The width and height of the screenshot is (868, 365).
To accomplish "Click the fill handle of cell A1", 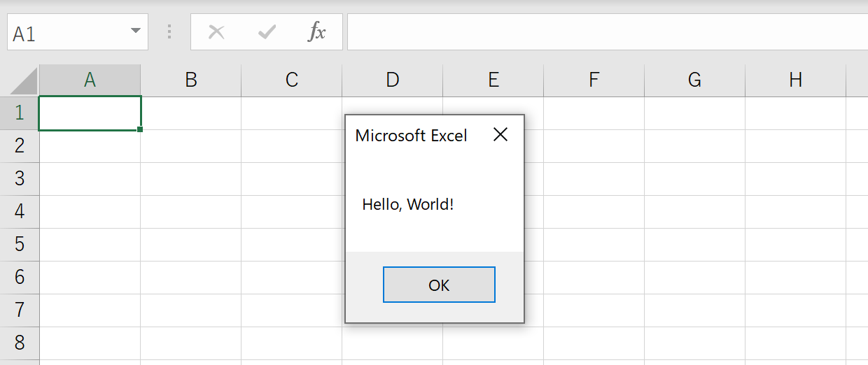I will (141, 129).
